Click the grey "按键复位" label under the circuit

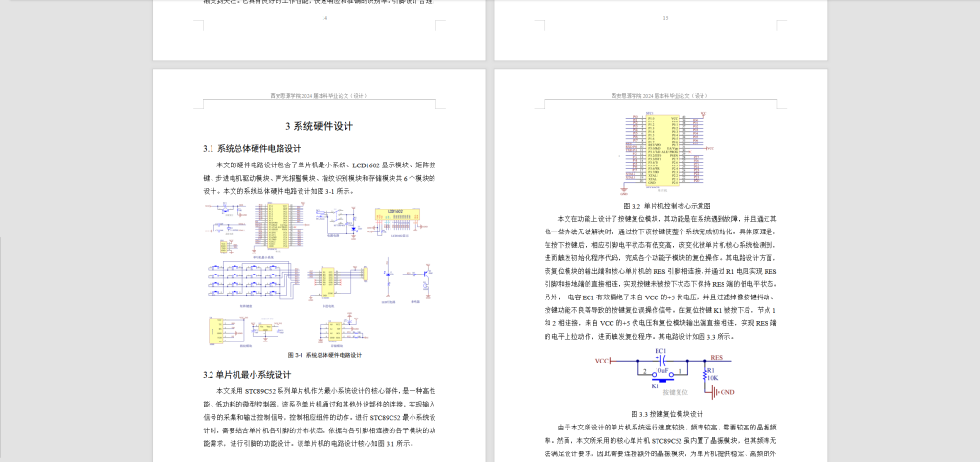click(675, 393)
